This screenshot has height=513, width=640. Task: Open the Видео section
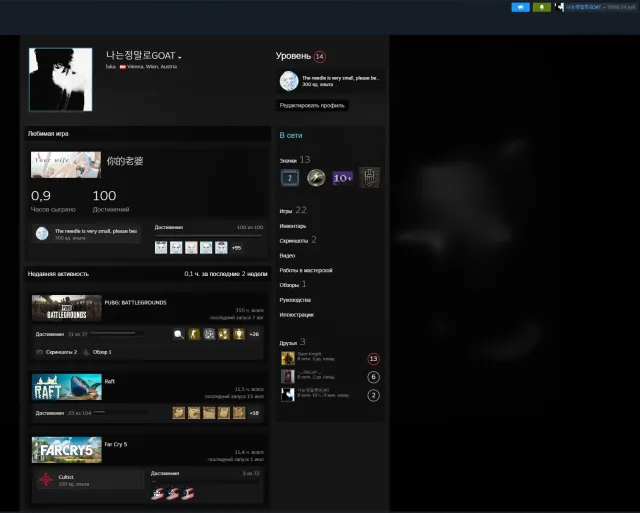click(x=287, y=255)
